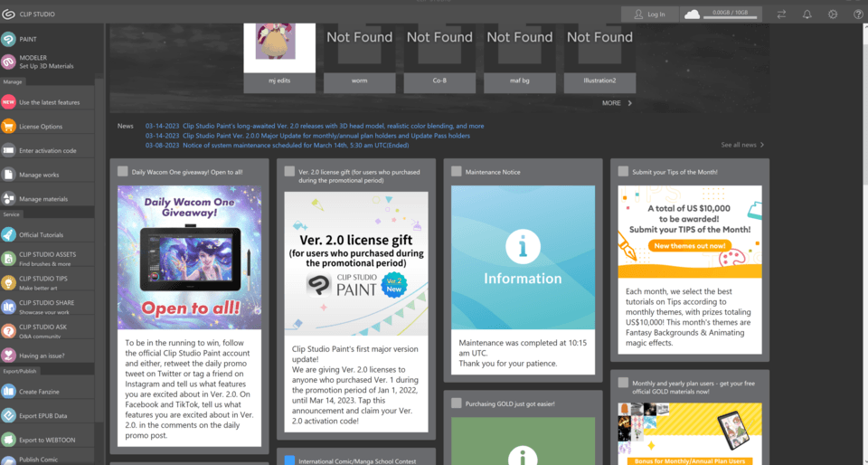Select the Official Tutorials label text

[x=41, y=234]
